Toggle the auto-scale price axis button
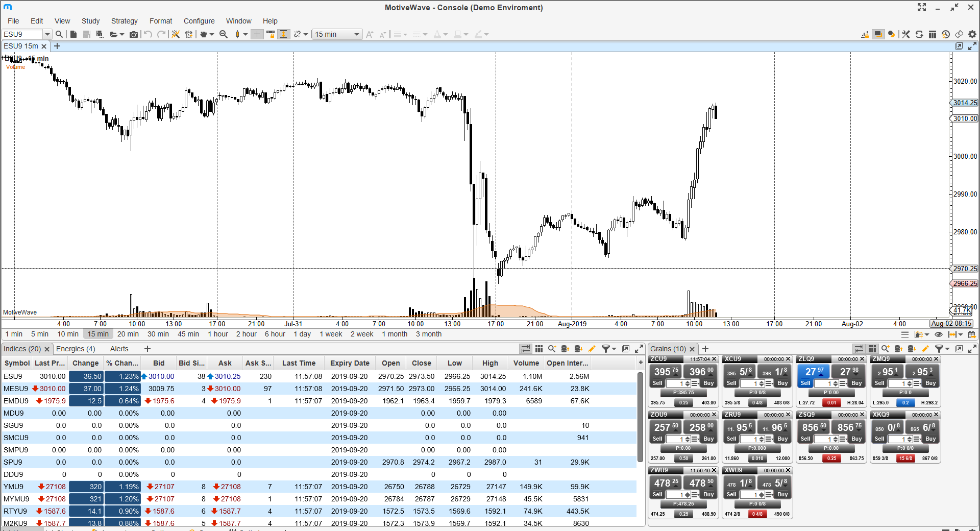This screenshot has height=531, width=980. click(x=283, y=34)
